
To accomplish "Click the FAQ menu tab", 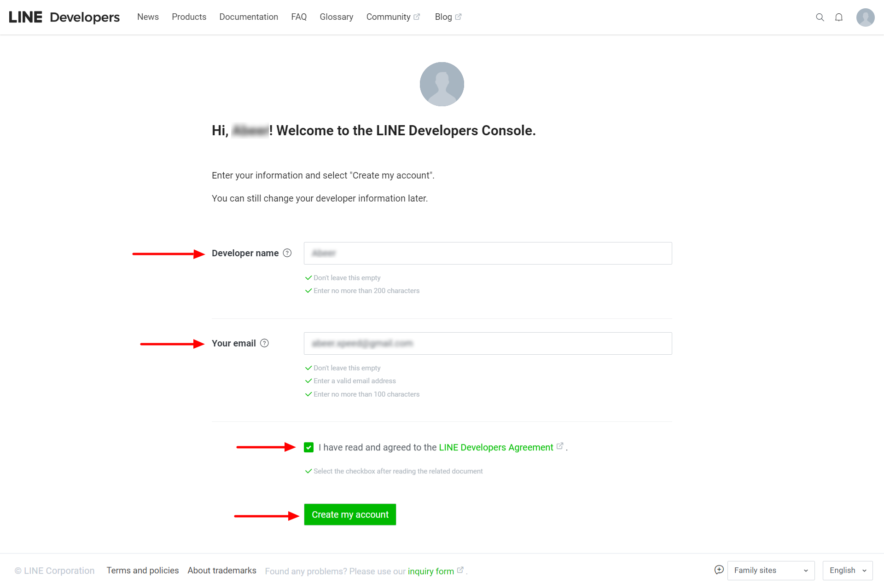I will coord(298,17).
